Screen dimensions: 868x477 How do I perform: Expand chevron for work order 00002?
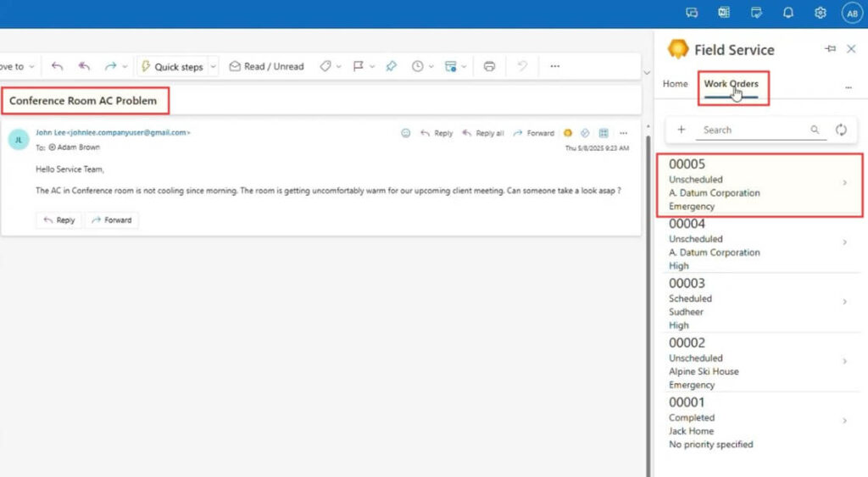pos(845,361)
